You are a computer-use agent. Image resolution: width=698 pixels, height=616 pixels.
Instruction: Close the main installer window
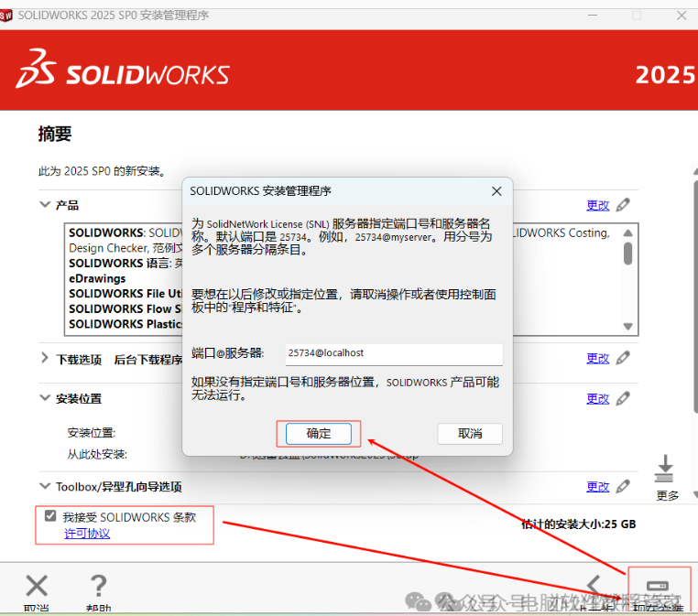coord(682,16)
